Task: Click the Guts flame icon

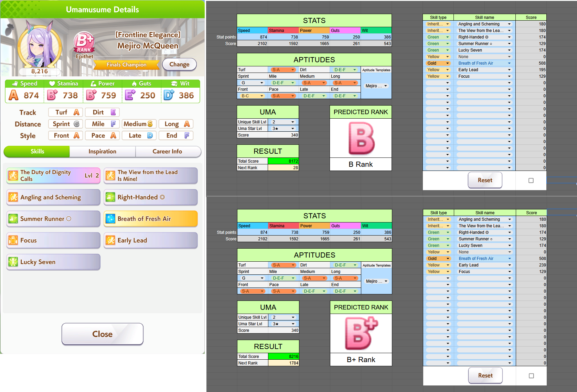Action: 134,84
